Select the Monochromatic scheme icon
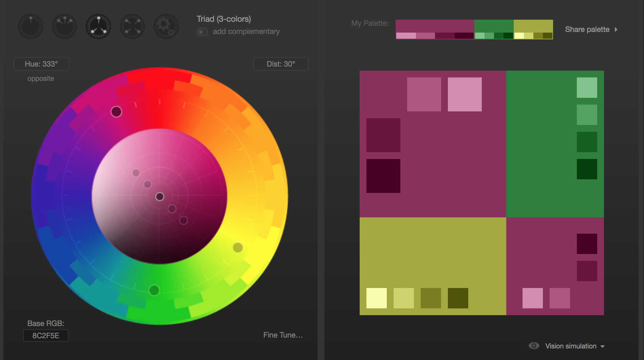Screen dimensions: 644x360 click(x=30, y=26)
